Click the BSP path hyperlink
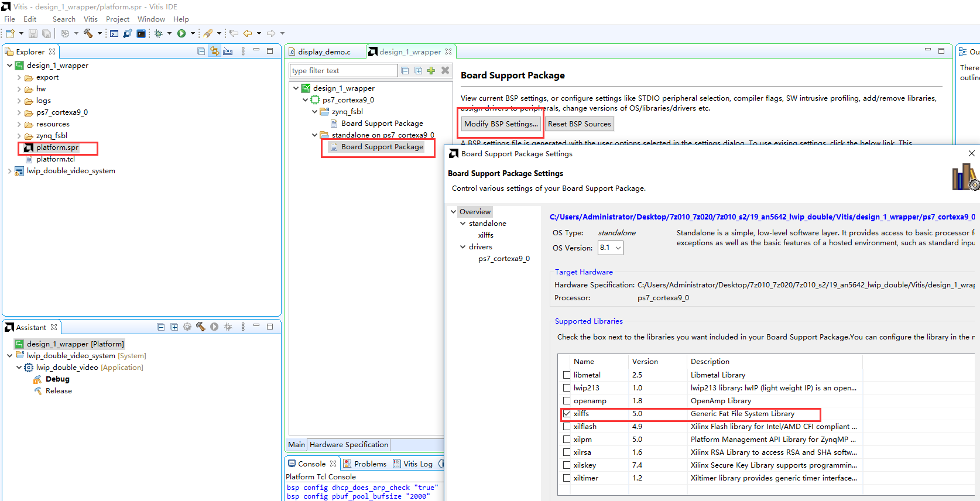Viewport: 980px width, 501px height. coord(762,217)
